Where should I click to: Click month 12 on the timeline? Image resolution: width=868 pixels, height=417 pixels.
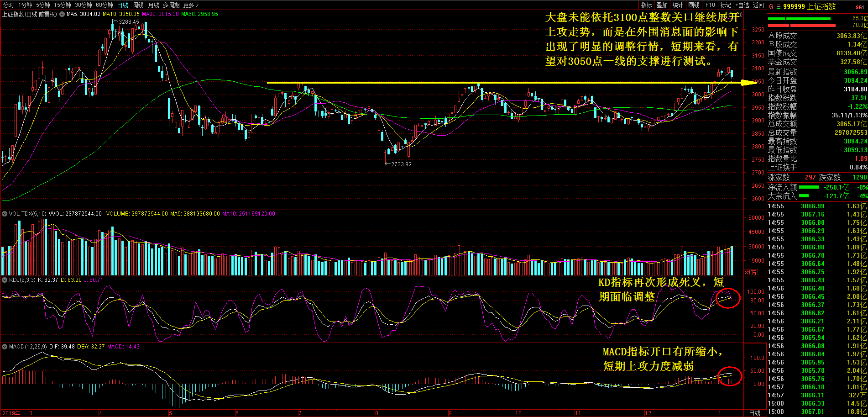648,413
